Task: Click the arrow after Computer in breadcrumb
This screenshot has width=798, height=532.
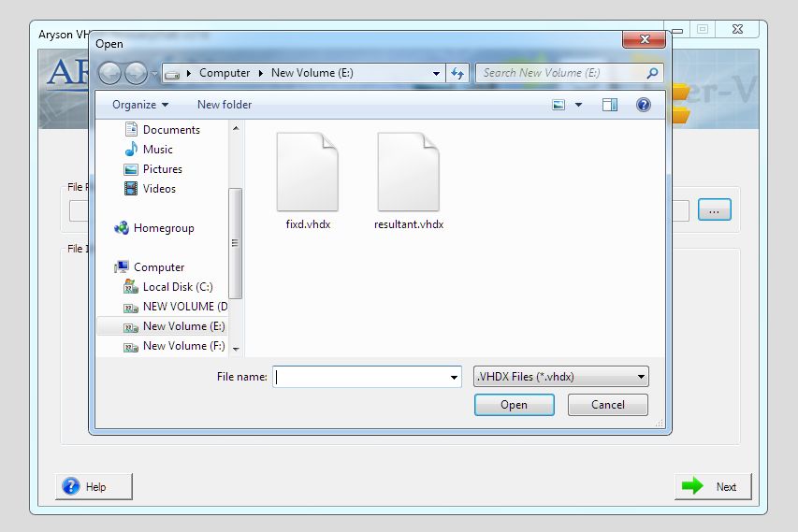Action: [261, 73]
